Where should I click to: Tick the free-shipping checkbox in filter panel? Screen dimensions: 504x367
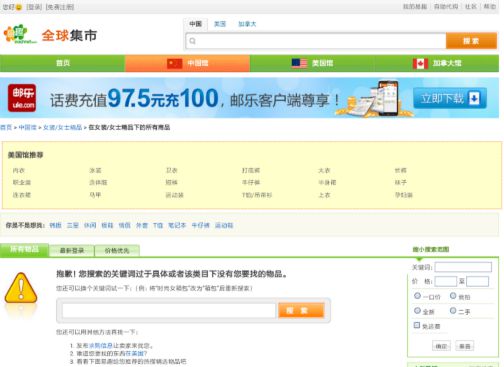[x=417, y=325]
